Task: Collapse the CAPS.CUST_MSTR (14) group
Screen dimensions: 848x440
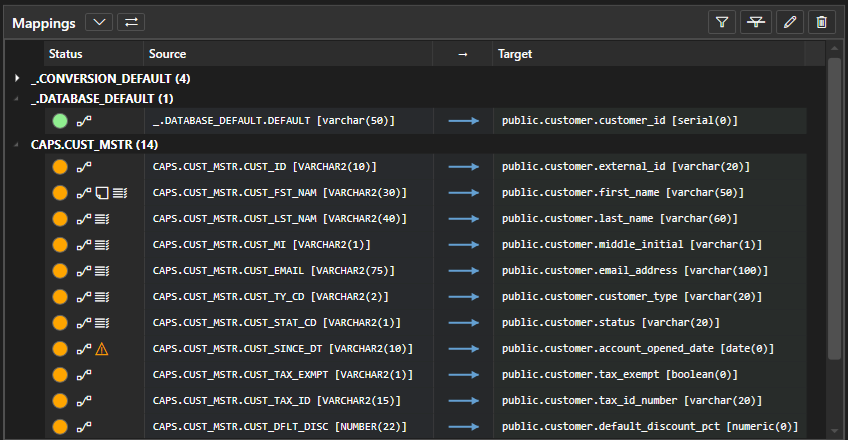Action: pos(16,144)
